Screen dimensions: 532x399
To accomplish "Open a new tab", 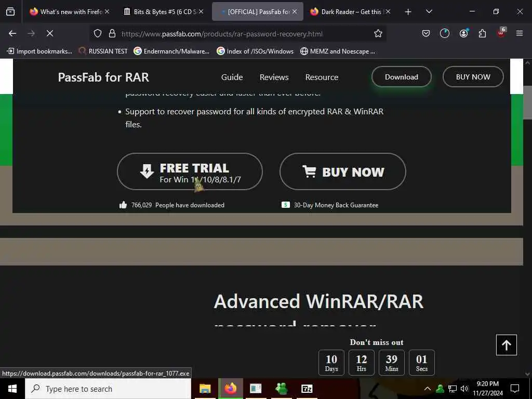I will (408, 11).
